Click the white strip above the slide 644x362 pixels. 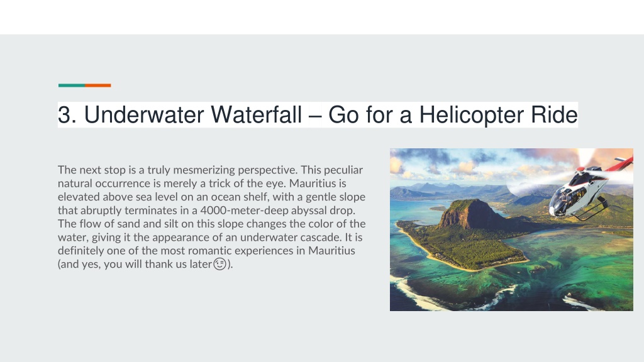coord(322,17)
